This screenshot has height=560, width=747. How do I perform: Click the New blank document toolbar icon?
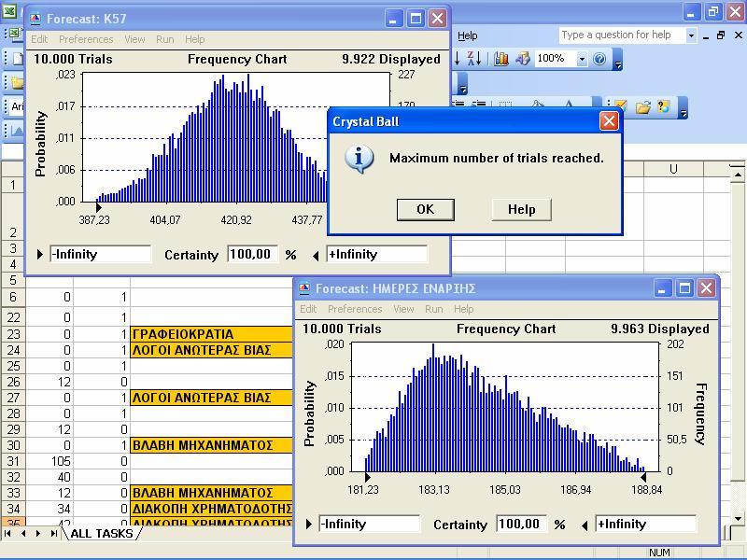coord(17,58)
